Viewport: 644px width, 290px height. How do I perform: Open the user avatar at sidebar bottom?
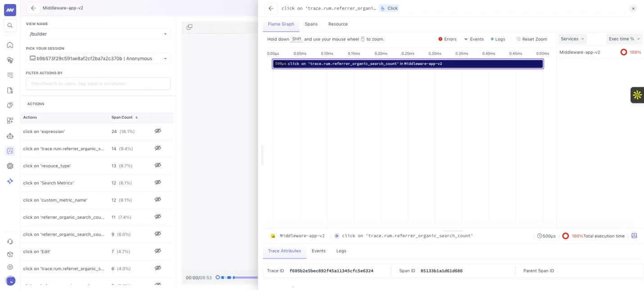(10, 281)
